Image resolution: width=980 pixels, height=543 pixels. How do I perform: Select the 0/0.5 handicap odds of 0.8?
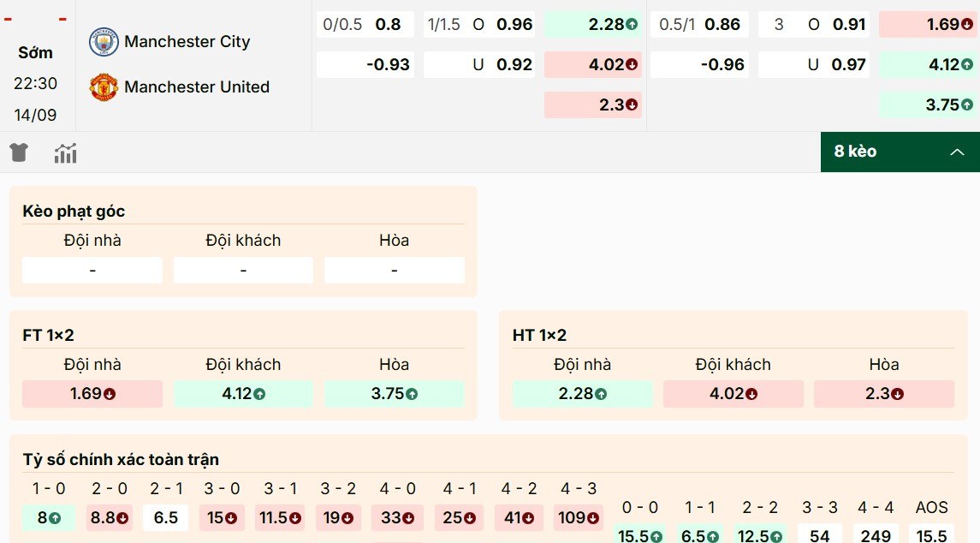click(x=365, y=25)
